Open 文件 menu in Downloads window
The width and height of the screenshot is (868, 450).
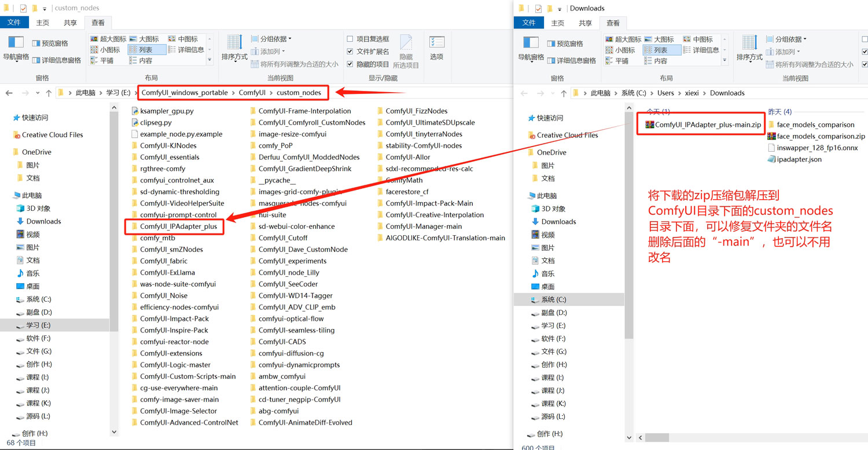529,23
